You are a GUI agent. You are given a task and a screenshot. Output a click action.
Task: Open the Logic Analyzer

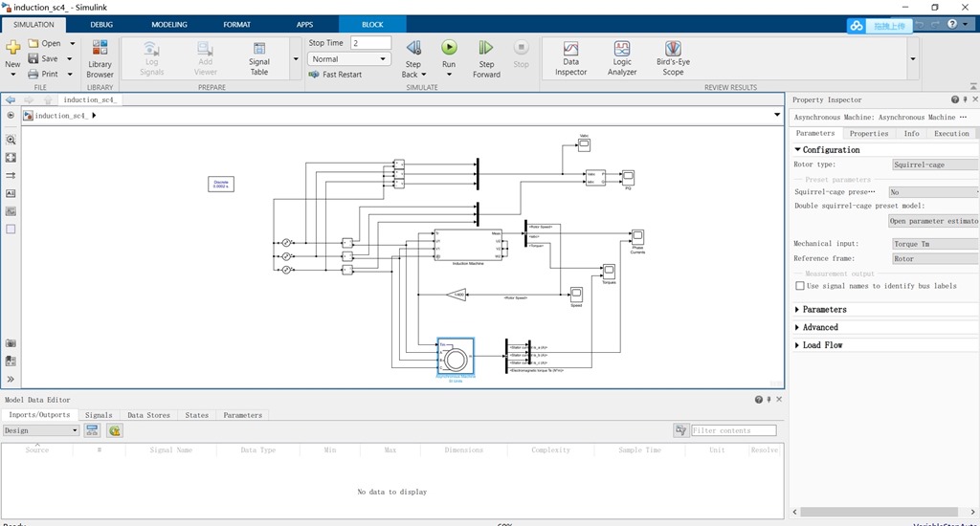tap(622, 58)
